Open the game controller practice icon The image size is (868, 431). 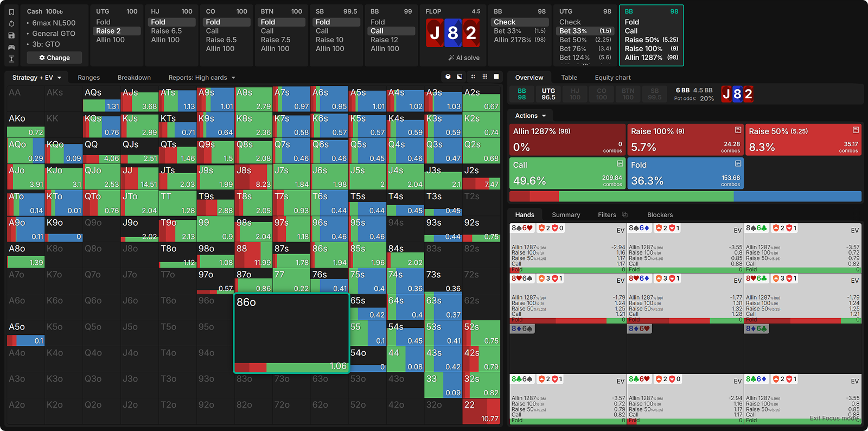11,47
